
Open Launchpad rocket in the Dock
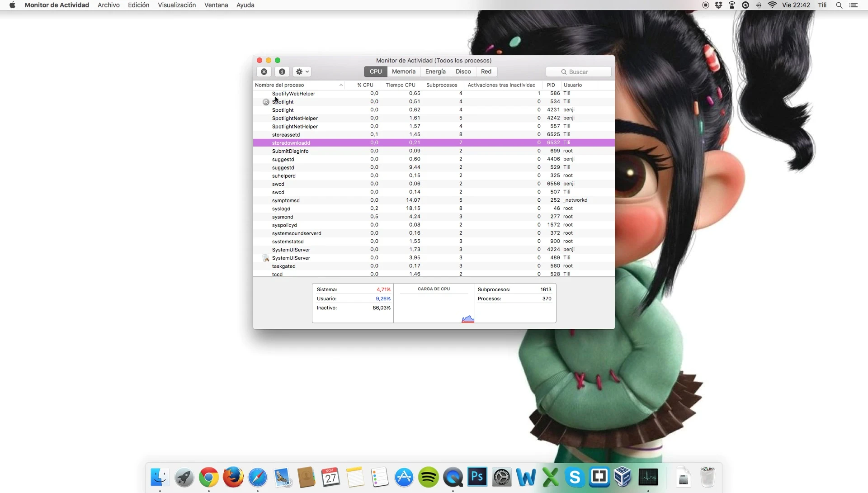pyautogui.click(x=184, y=477)
